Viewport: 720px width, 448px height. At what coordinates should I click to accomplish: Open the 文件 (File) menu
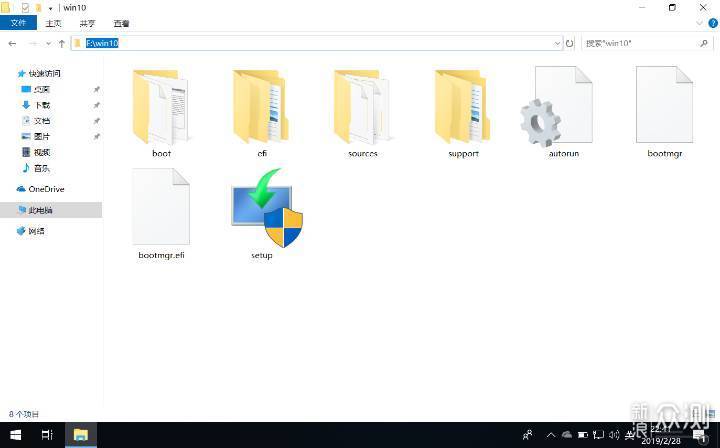click(18, 23)
